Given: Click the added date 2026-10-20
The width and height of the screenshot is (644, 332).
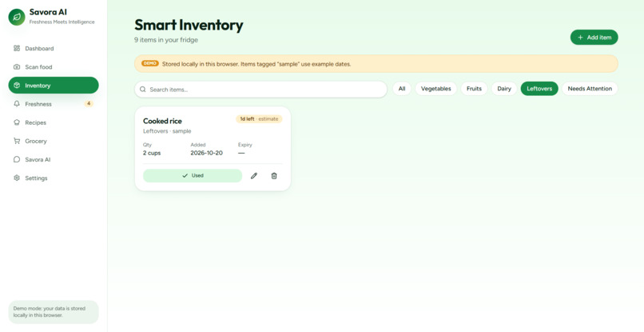Looking at the screenshot, I should 207,153.
